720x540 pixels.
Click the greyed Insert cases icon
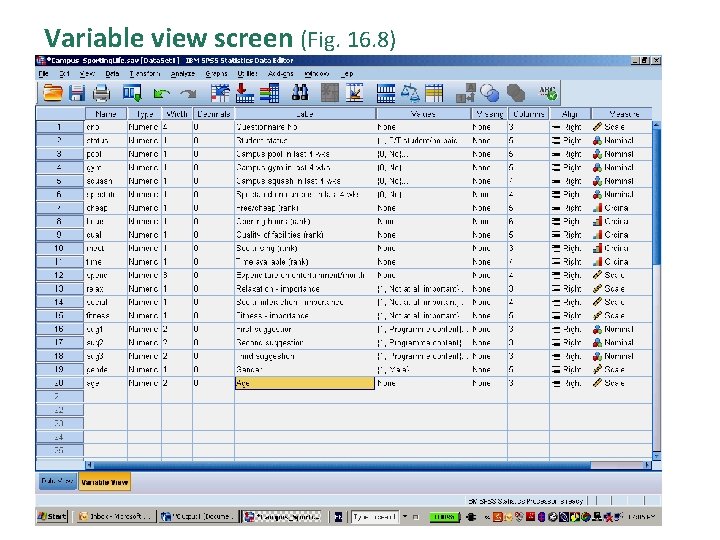point(330,93)
